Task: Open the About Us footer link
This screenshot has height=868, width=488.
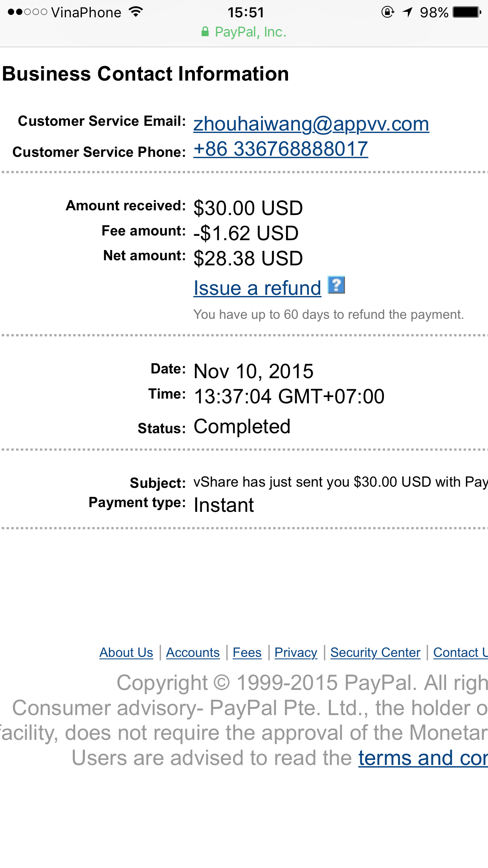Action: coord(126,653)
